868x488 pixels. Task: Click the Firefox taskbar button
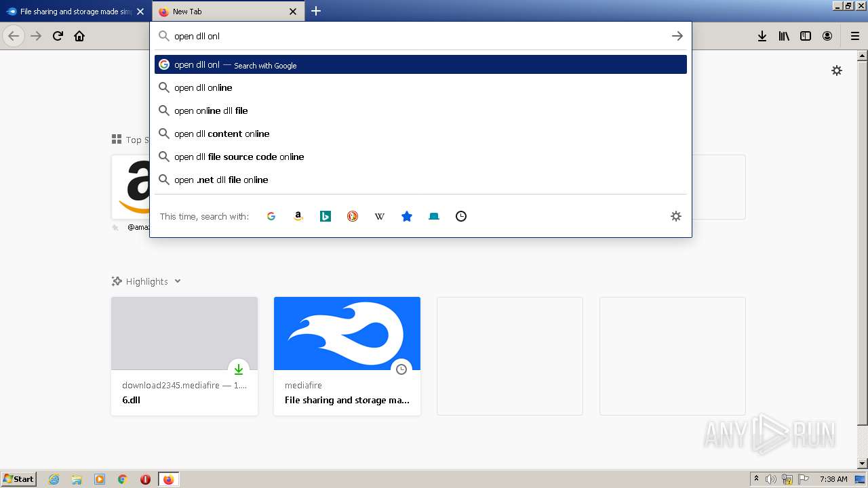click(x=168, y=479)
